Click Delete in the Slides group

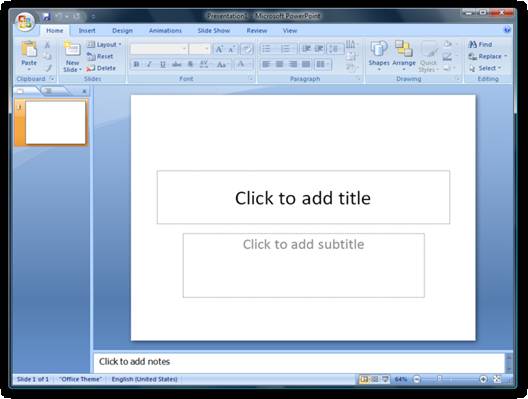coord(101,68)
